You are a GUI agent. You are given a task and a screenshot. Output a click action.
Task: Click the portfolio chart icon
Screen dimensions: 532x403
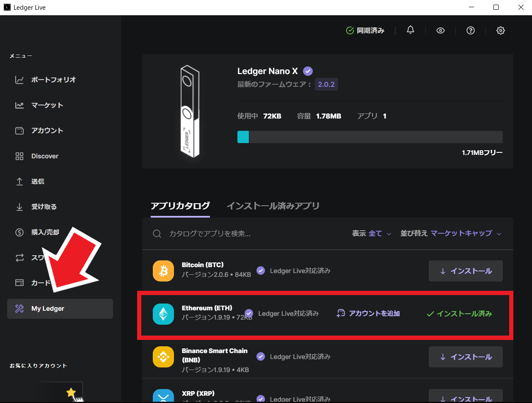coord(19,80)
